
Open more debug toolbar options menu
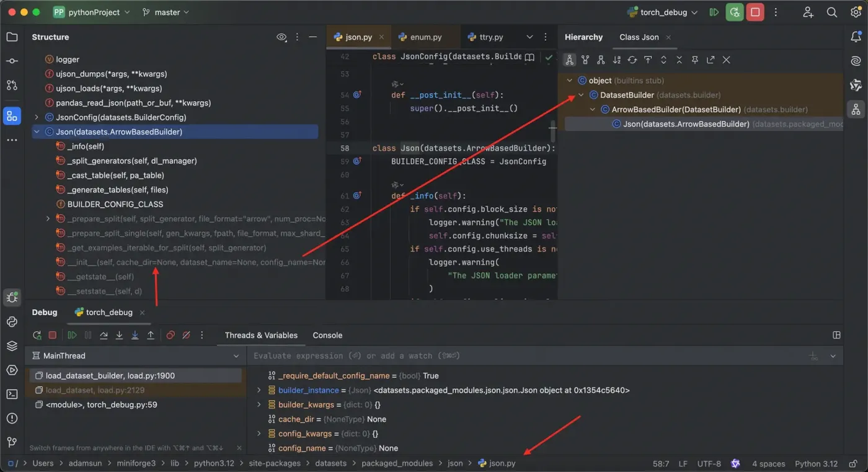pos(202,336)
